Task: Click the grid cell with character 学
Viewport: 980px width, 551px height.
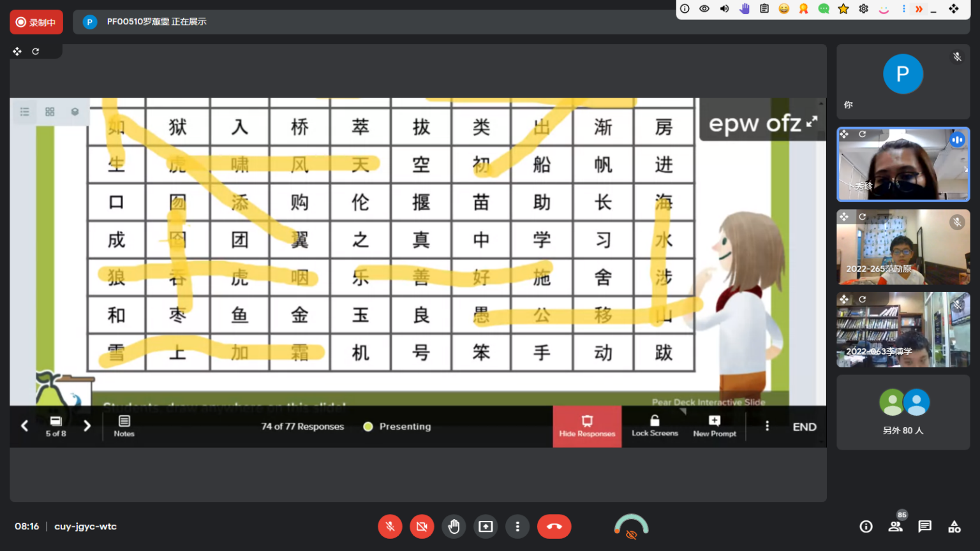Action: point(542,240)
